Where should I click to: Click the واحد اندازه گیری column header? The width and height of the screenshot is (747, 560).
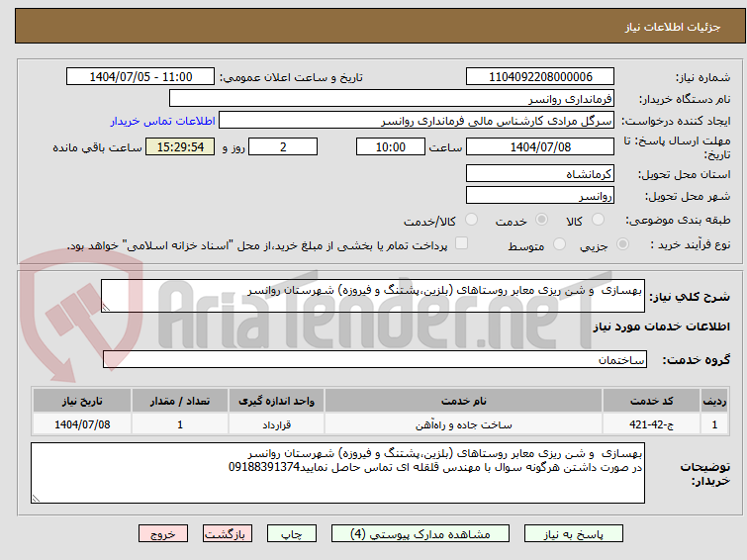coord(276,401)
